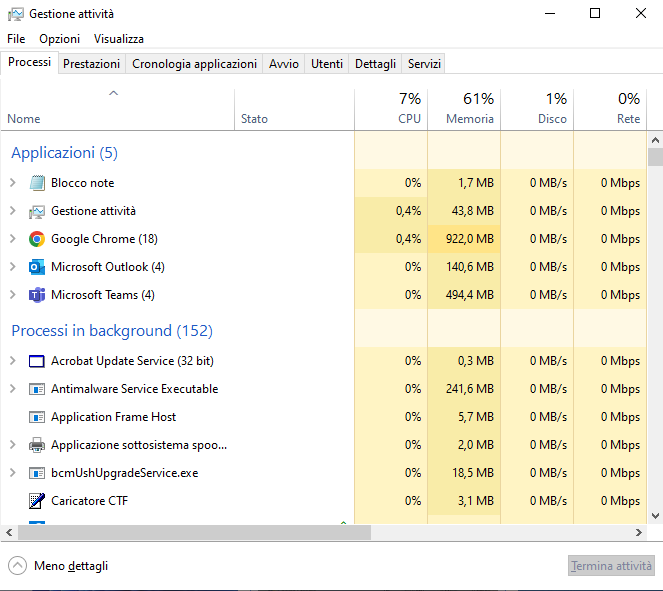Open the Opzioni menu

[60, 39]
